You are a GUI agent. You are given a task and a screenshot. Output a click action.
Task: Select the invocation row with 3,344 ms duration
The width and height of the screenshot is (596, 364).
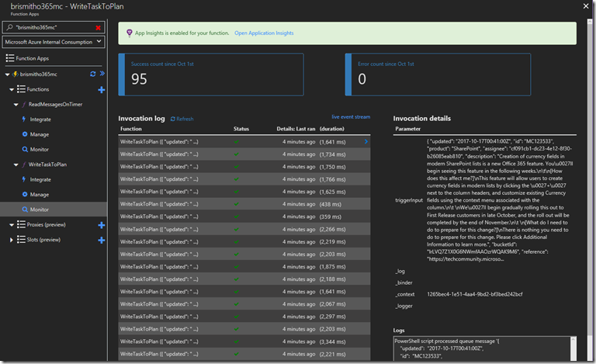(x=244, y=341)
